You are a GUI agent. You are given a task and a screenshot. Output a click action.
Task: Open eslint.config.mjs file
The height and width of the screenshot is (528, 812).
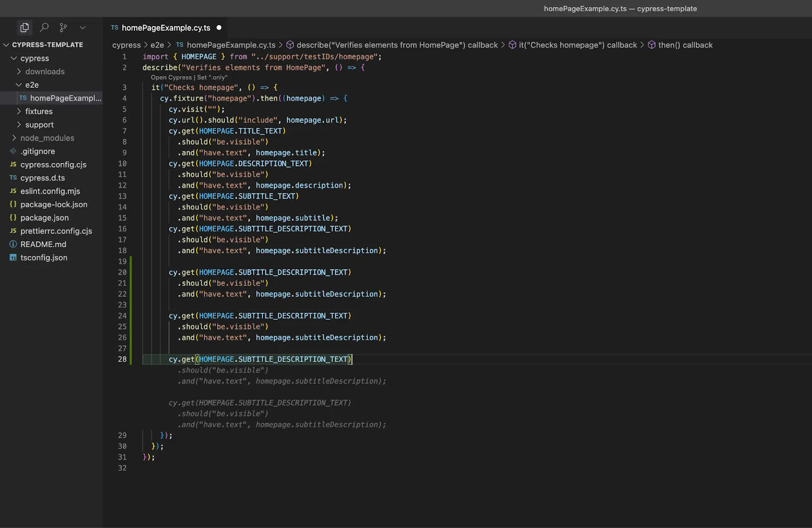[x=50, y=191]
